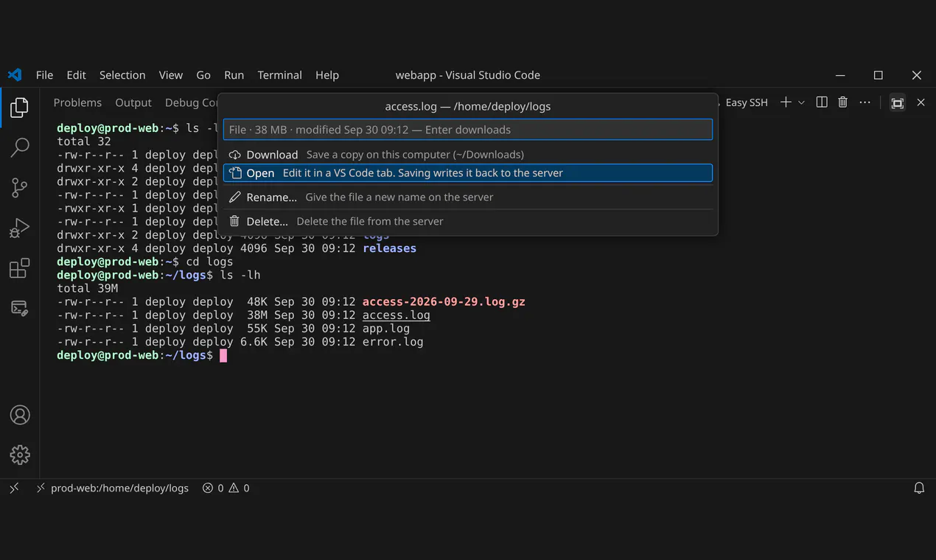
Task: Click the 'total 39M' line in terminal
Action: point(87,289)
